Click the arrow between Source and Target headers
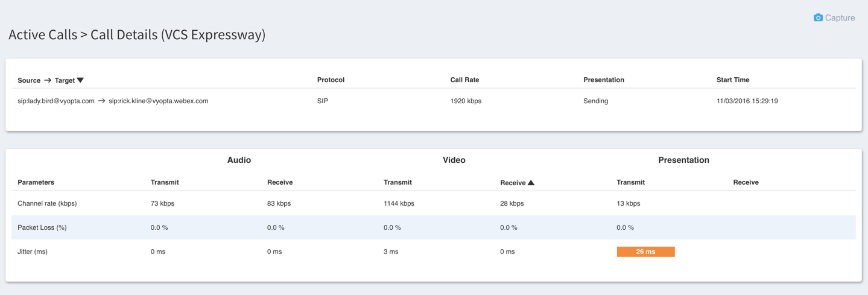Viewport: 868px width, 295px height. coord(48,80)
